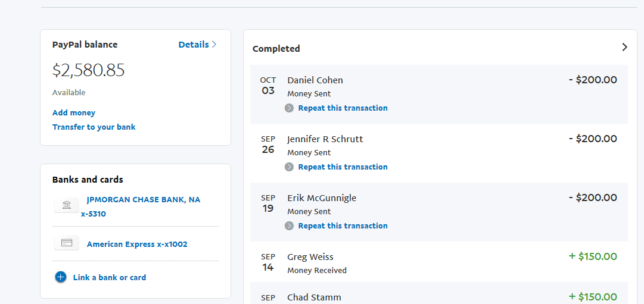The width and height of the screenshot is (644, 304).
Task: Click the blue plus icon to link a bank
Action: (x=61, y=277)
